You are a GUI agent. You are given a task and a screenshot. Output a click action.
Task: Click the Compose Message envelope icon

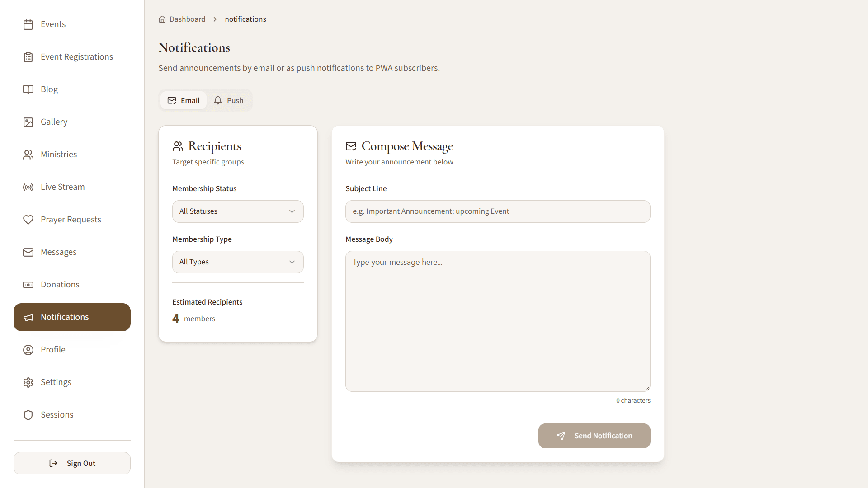351,146
